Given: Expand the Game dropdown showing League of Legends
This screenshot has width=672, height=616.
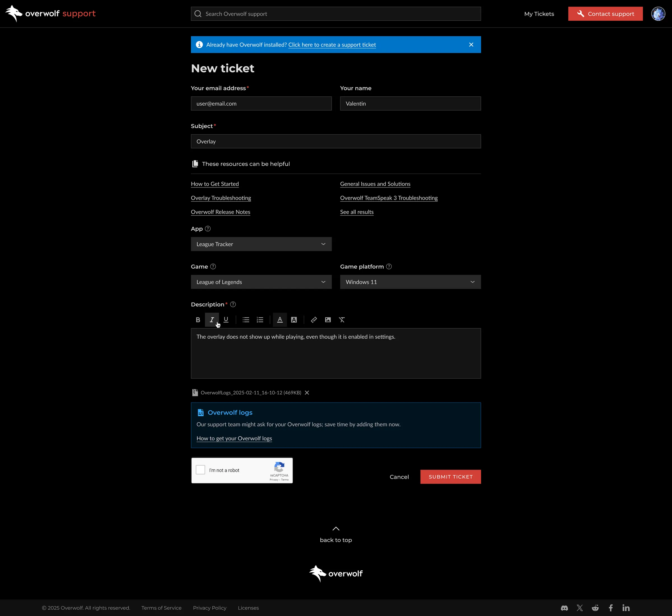Looking at the screenshot, I should (261, 282).
